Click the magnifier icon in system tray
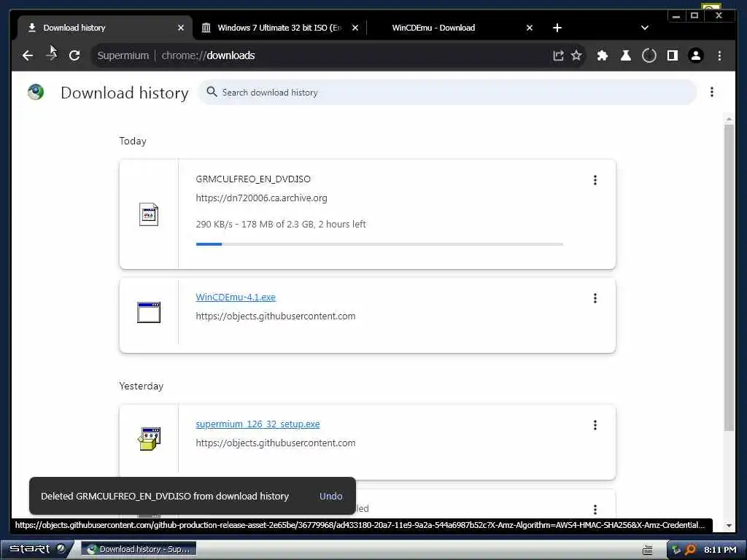Image resolution: width=747 pixels, height=560 pixels. click(x=690, y=550)
